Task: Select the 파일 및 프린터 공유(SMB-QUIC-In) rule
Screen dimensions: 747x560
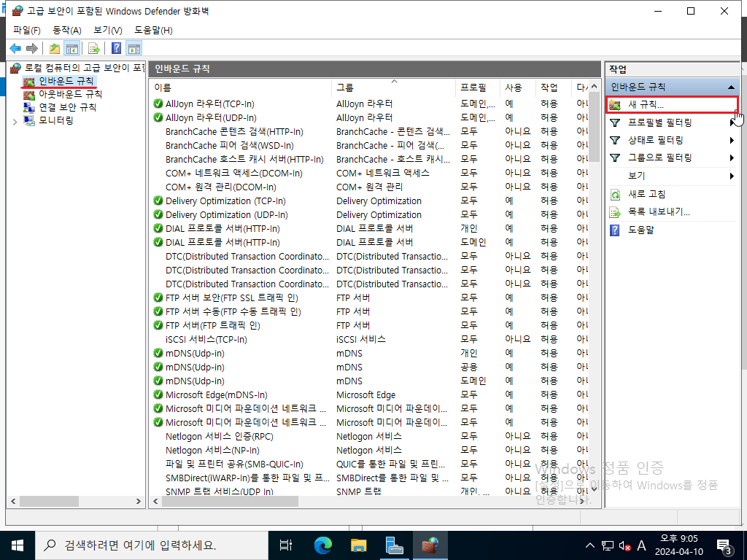Action: [234, 464]
